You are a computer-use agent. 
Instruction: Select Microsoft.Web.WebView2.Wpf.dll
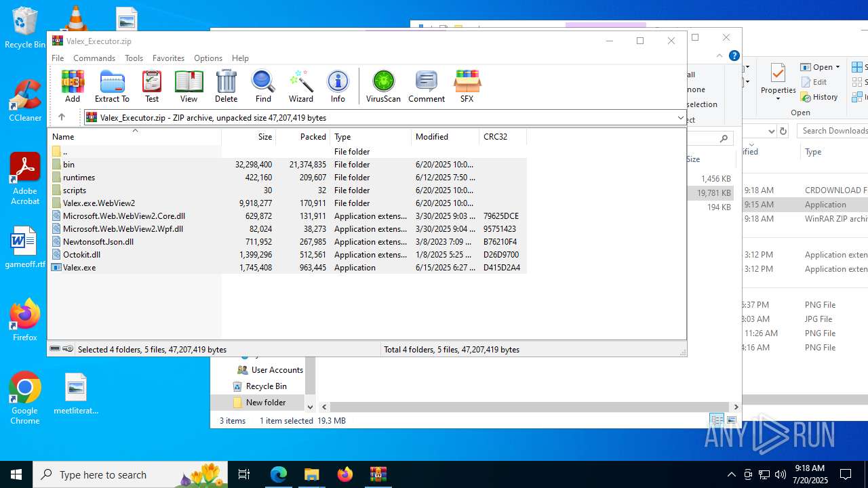(x=287, y=228)
